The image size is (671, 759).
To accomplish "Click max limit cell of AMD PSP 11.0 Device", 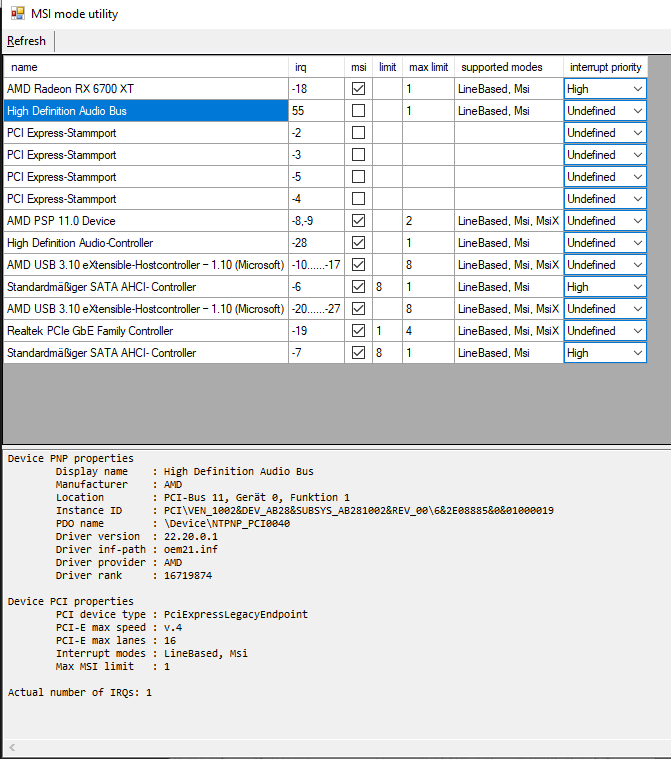I will (x=428, y=221).
